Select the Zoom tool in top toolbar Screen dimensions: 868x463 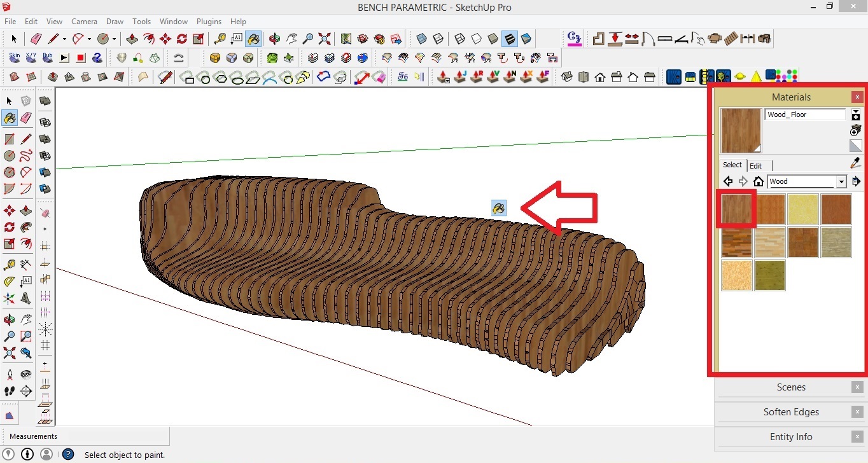click(x=309, y=38)
